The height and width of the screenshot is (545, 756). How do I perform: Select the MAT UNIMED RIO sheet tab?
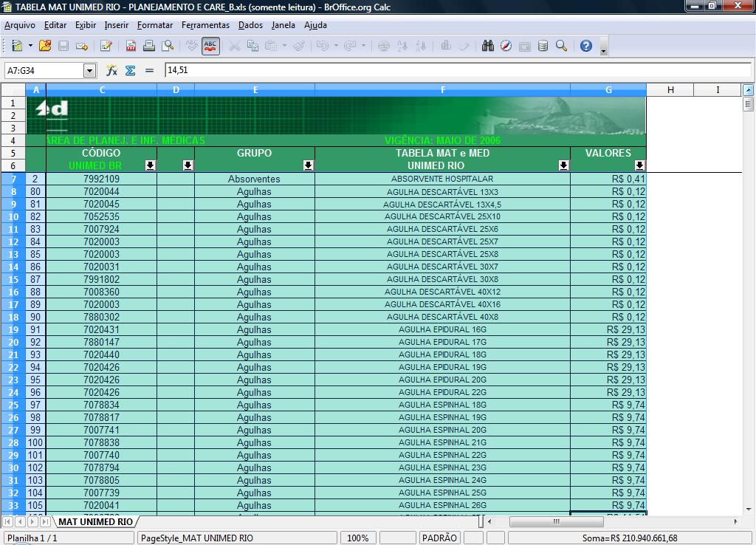pos(95,522)
